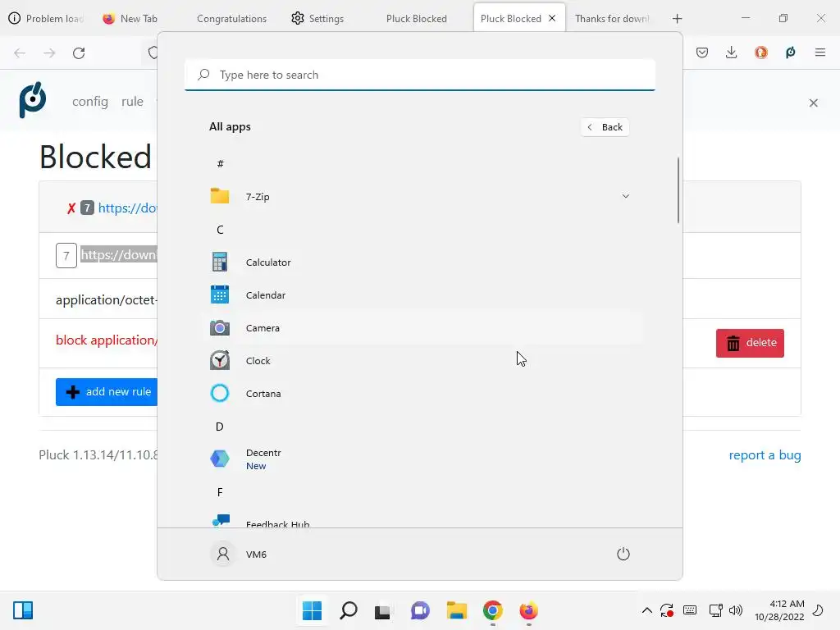Jump to letter C section header

220,230
